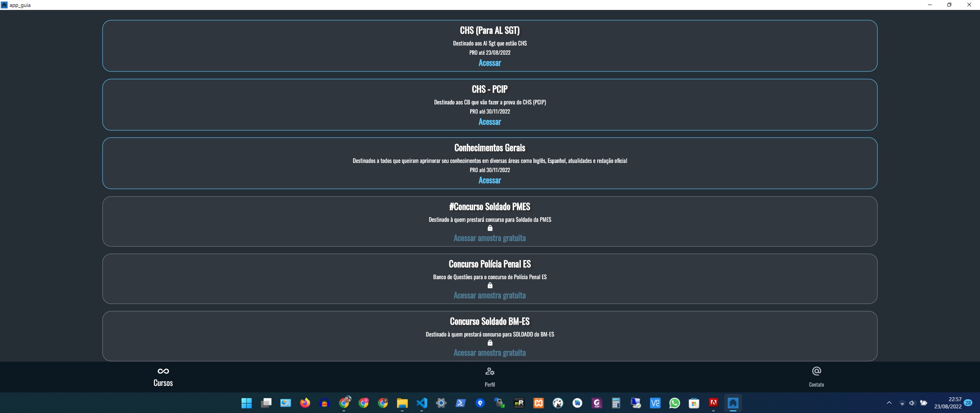Click the Perfil user-settings icon
This screenshot has height=413, width=980.
(x=490, y=371)
